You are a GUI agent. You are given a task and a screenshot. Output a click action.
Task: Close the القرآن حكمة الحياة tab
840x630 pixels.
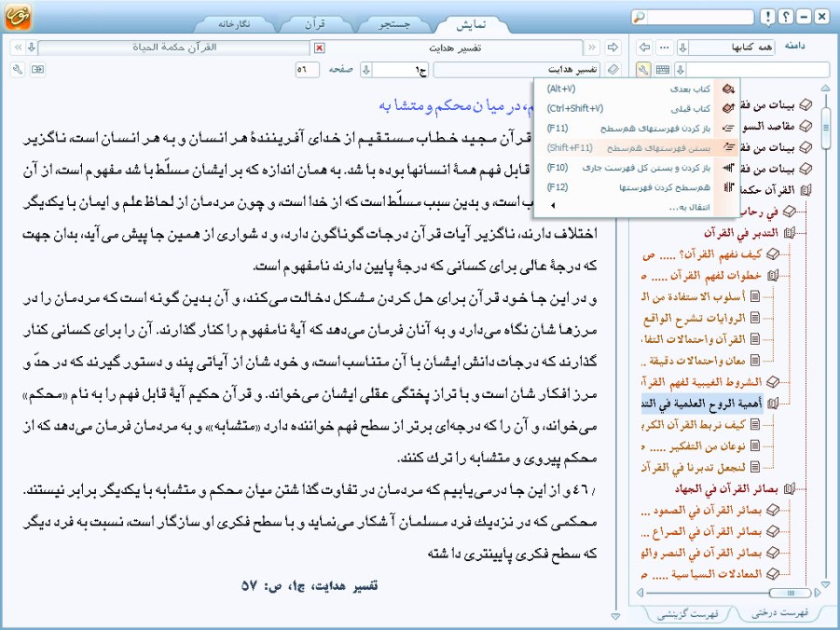coord(319,48)
